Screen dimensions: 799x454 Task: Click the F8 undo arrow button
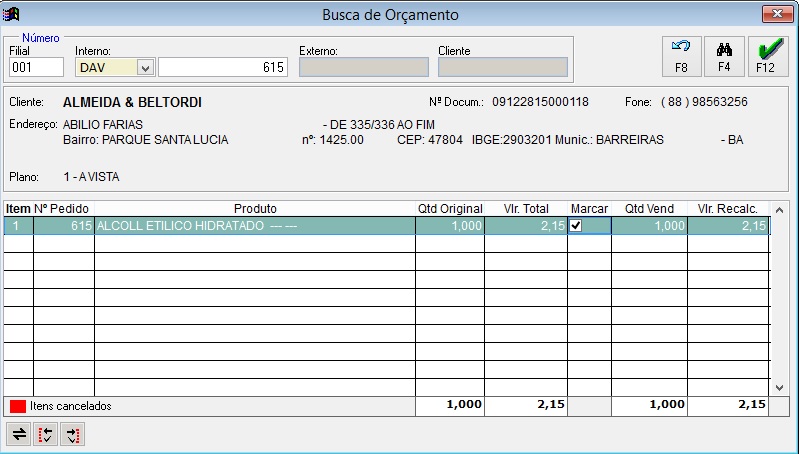(681, 57)
